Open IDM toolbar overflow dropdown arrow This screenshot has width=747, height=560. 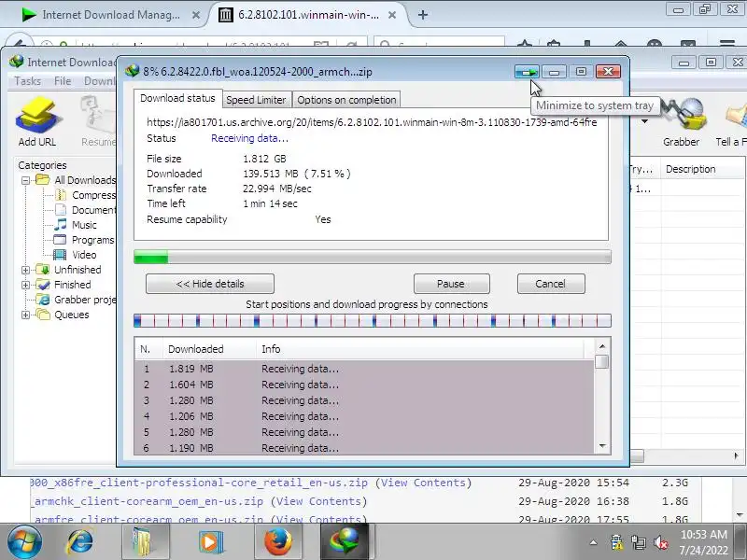tap(644, 121)
